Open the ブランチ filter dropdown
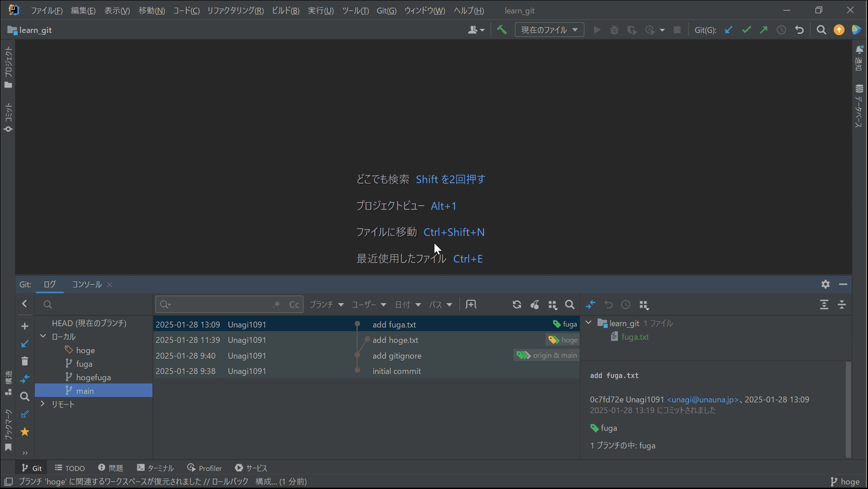The width and height of the screenshot is (868, 489). (x=326, y=304)
